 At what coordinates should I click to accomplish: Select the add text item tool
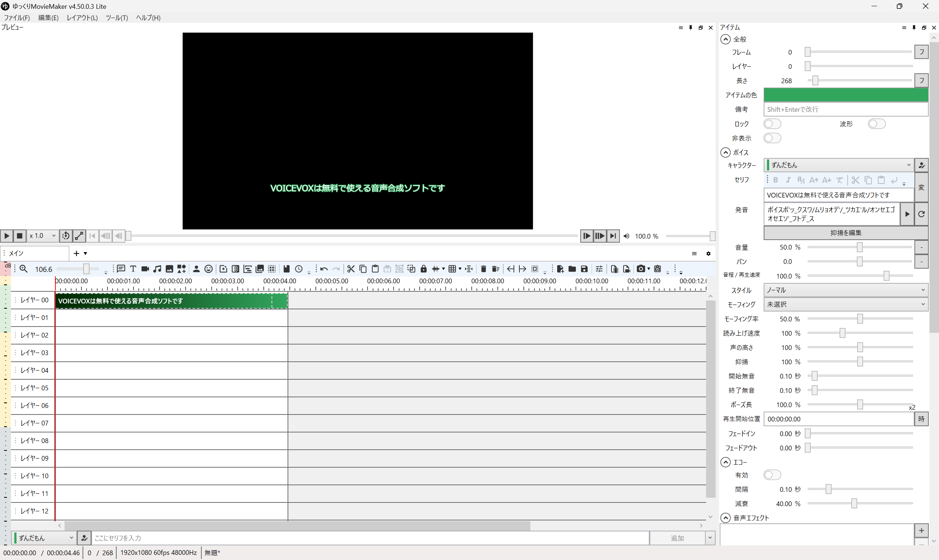[x=133, y=269]
